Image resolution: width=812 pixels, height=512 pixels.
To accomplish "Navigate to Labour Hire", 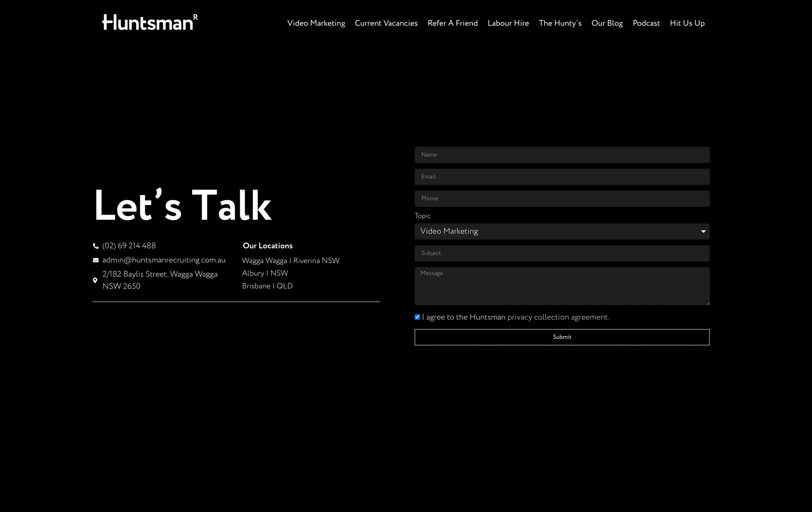I will pyautogui.click(x=508, y=23).
